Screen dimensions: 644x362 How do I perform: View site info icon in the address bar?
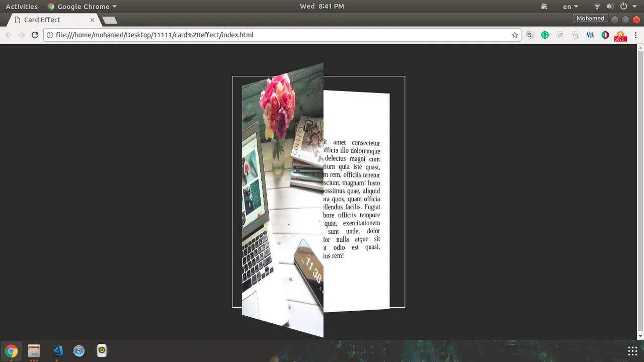coord(50,35)
